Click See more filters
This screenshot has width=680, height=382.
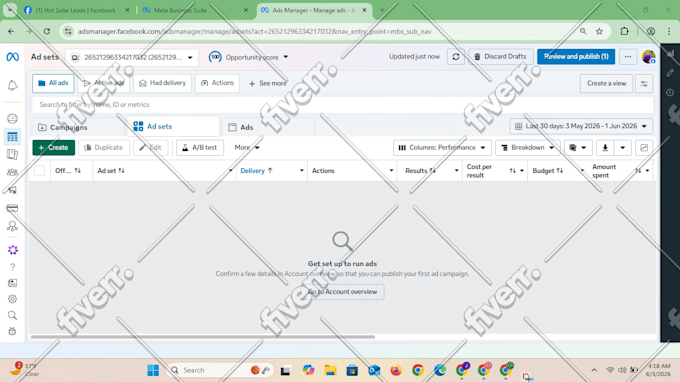[x=268, y=83]
